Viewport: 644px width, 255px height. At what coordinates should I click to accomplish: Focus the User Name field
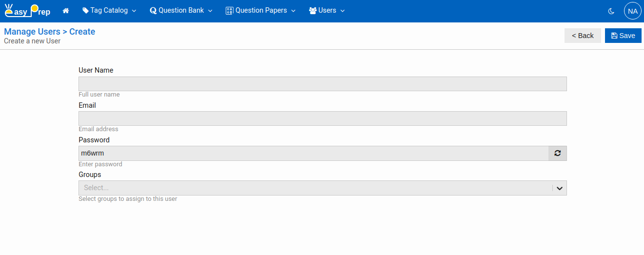322,84
